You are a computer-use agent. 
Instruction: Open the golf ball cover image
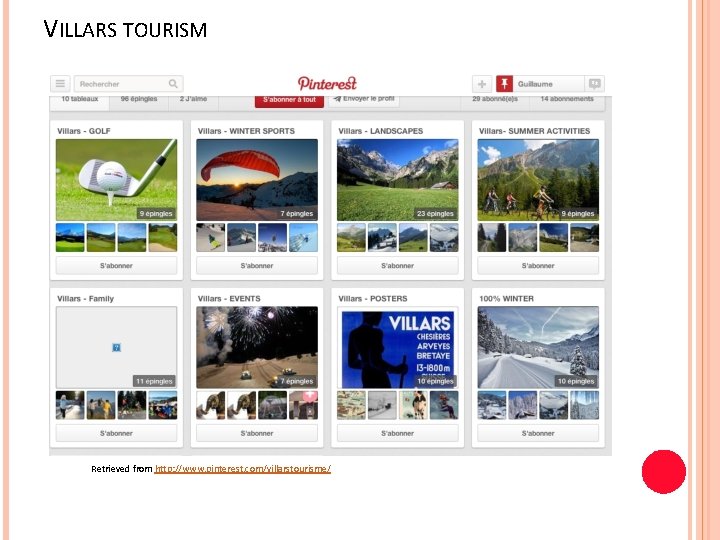(116, 180)
